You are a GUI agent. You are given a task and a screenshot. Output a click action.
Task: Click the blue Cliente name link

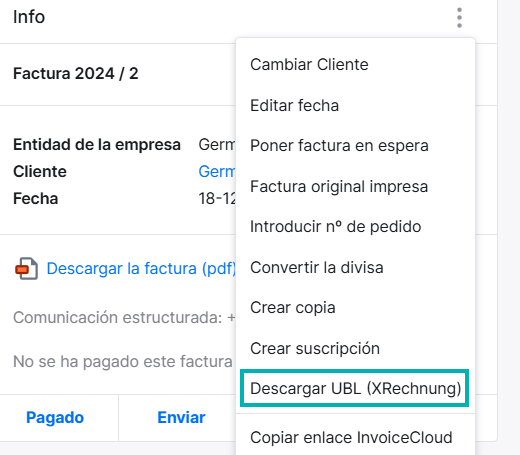tap(217, 172)
